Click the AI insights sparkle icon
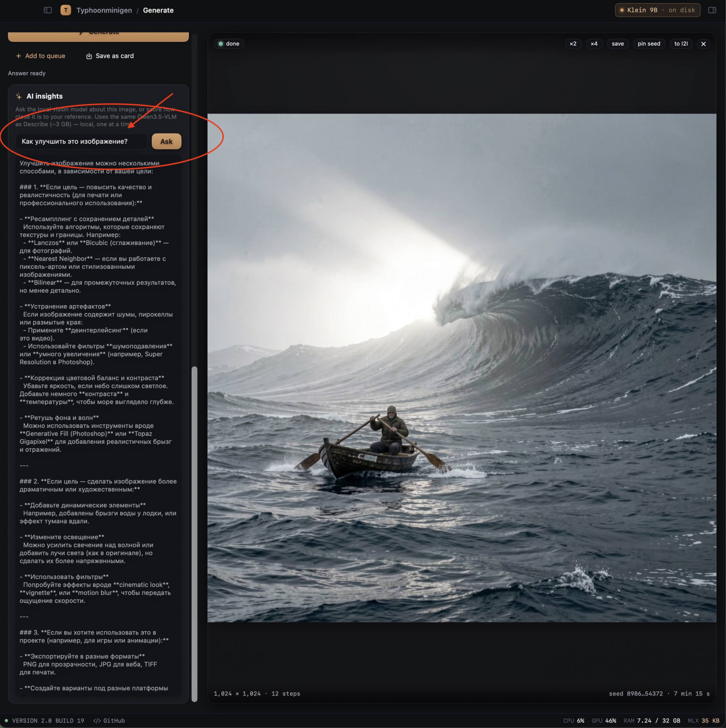 (19, 96)
